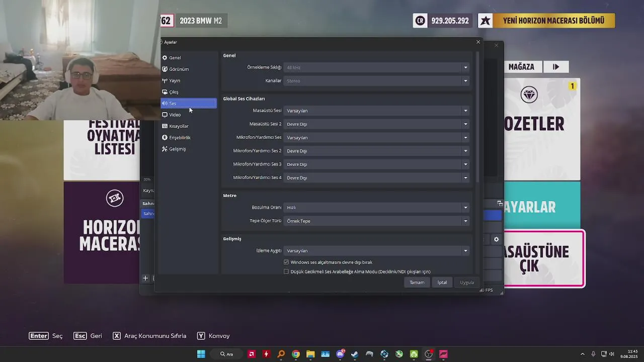Viewport: 644px width, 362px height.
Task: Open the Tepe Ölçer Türü dropdown
Action: 376,221
